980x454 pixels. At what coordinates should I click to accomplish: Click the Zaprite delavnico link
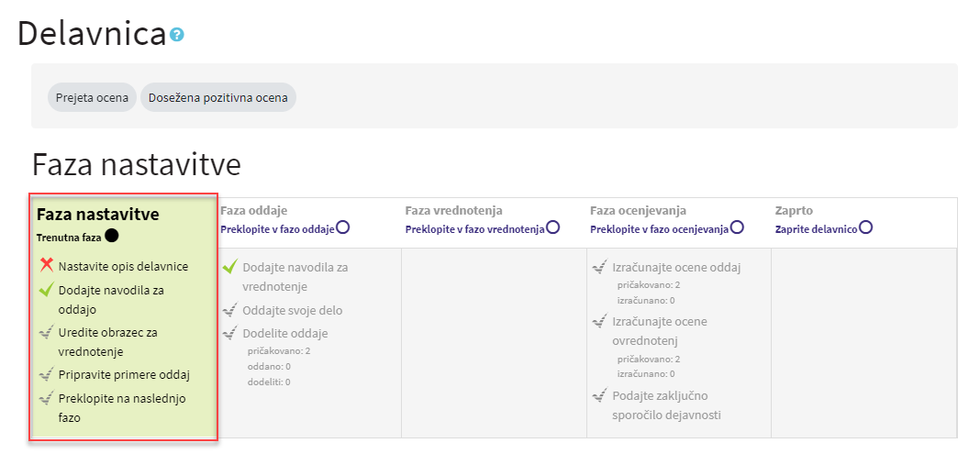click(x=817, y=229)
